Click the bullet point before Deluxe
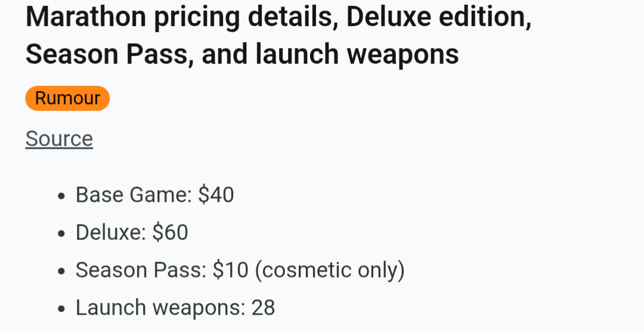644x332 pixels. 61,233
